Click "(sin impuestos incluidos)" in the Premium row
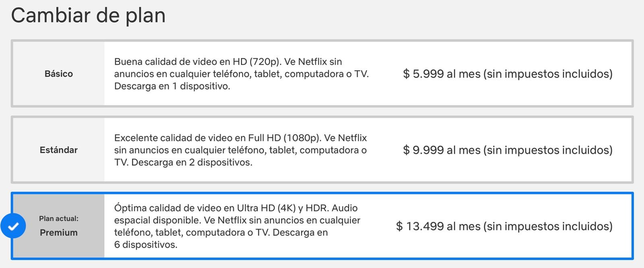 coord(548,226)
